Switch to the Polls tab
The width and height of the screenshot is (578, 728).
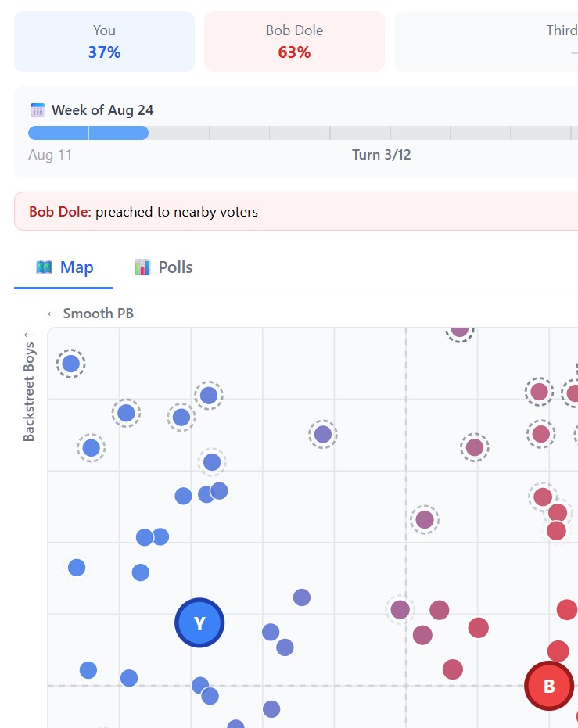click(x=163, y=267)
